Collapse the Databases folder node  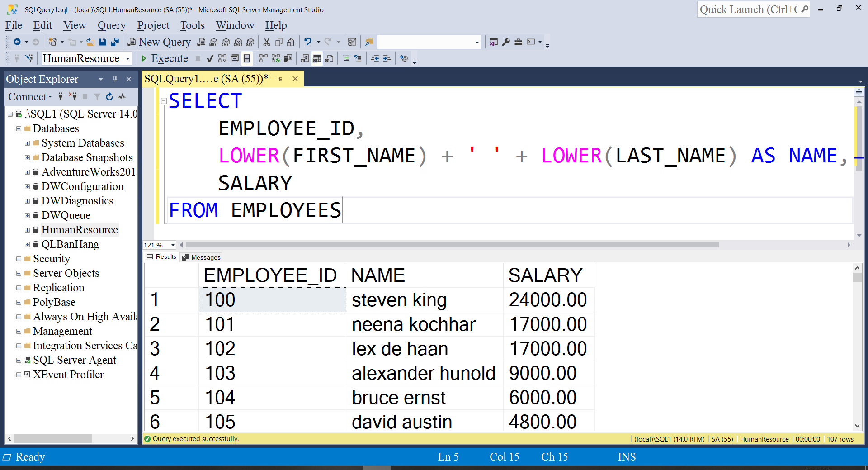coord(19,128)
